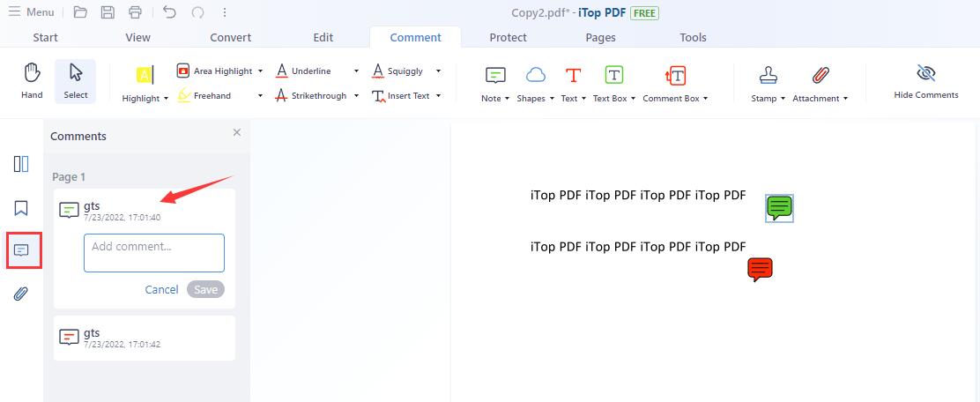Open the bookmarks sidebar panel
The width and height of the screenshot is (980, 402).
(21, 208)
